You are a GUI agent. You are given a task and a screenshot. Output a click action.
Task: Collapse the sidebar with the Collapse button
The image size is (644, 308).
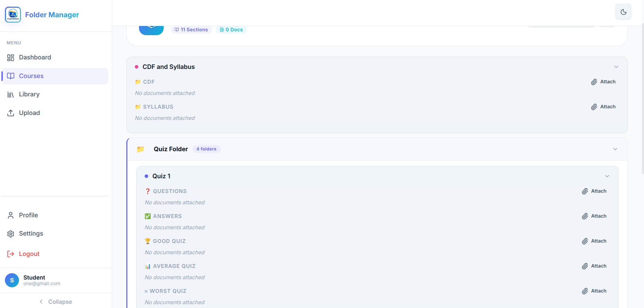pyautogui.click(x=56, y=302)
